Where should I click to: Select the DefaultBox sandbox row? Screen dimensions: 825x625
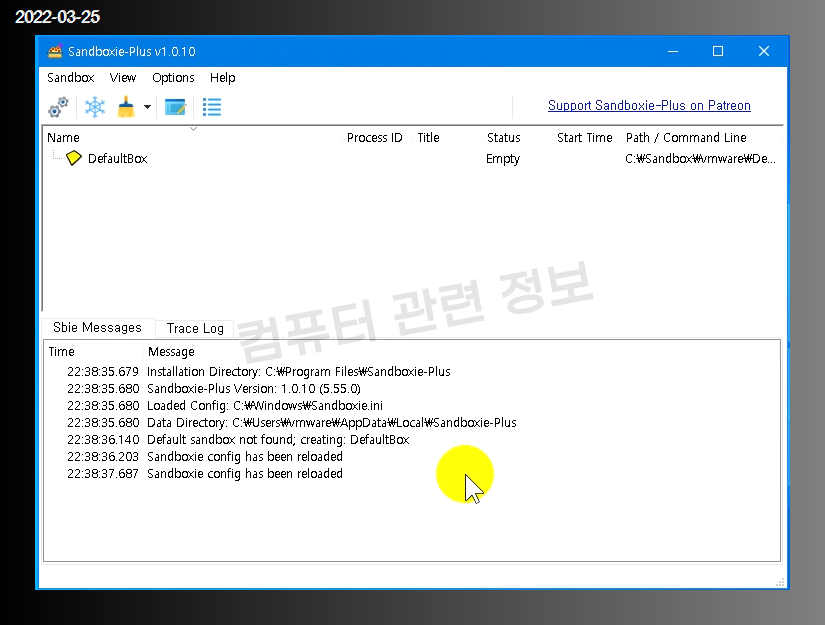point(412,158)
